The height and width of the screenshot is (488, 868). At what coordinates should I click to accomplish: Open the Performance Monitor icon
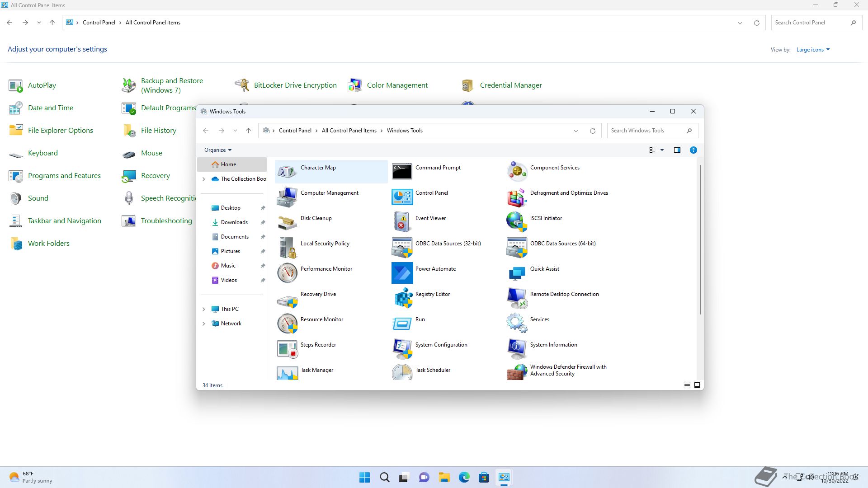287,273
